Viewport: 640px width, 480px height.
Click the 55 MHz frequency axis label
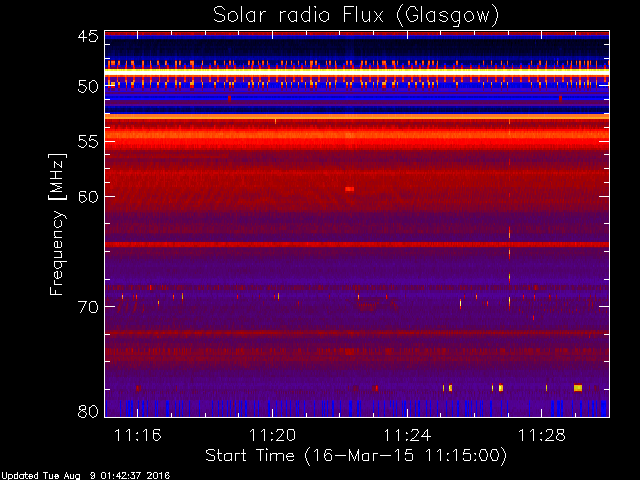tap(88, 141)
